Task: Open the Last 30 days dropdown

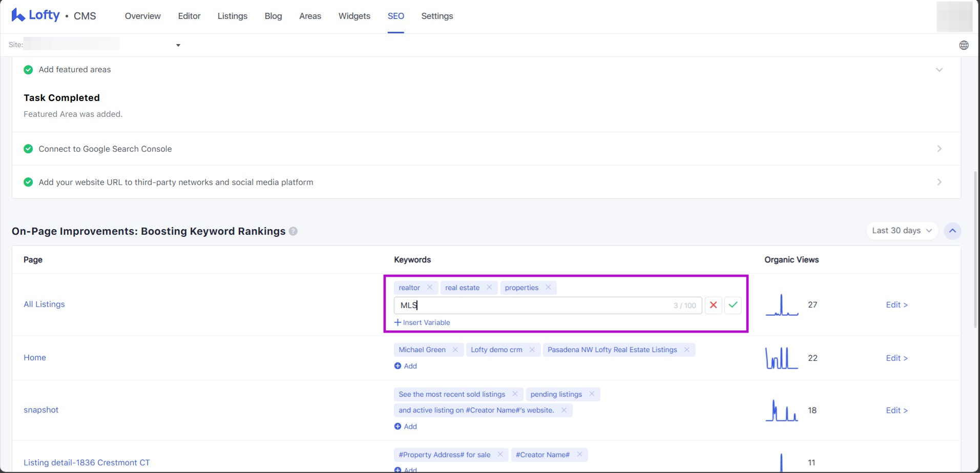Action: pyautogui.click(x=902, y=231)
